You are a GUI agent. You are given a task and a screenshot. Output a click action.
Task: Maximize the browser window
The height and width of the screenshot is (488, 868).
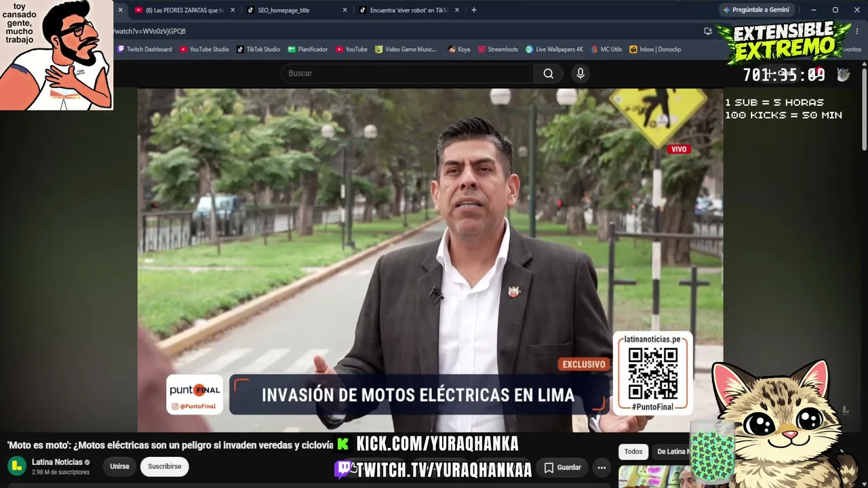point(835,10)
